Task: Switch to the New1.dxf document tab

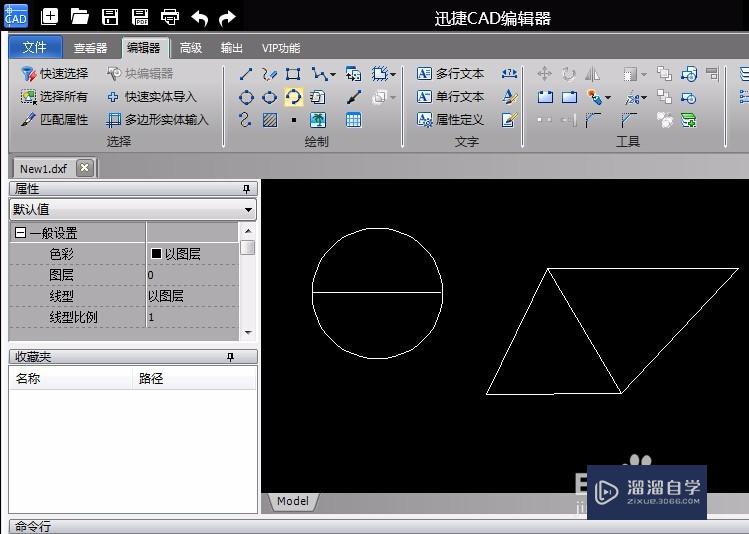Action: click(43, 169)
